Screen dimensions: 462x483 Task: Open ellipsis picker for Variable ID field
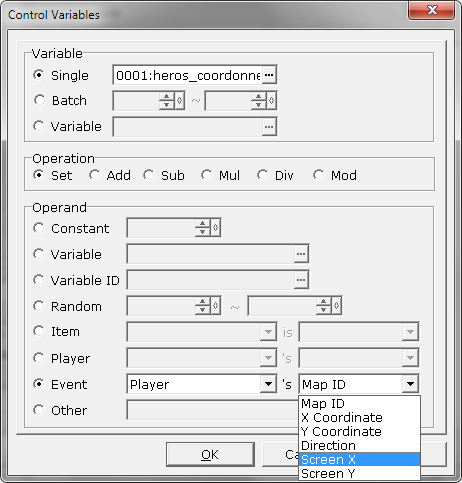(301, 280)
